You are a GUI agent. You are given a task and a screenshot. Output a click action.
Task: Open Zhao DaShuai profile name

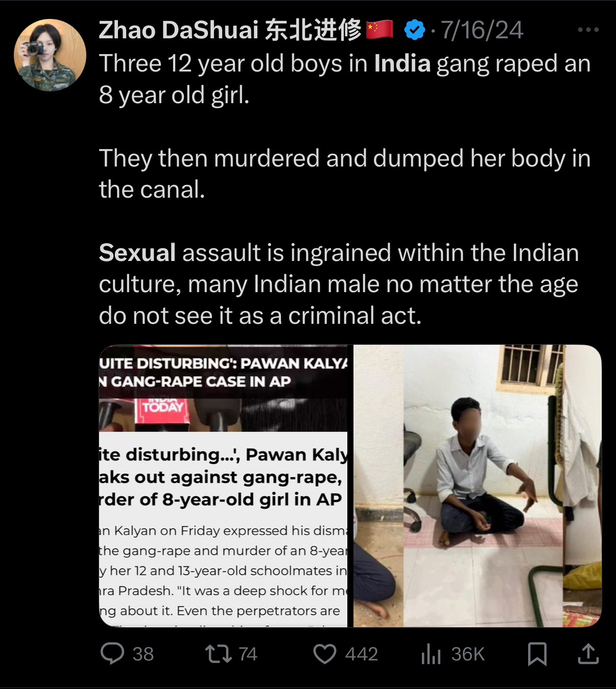230,30
